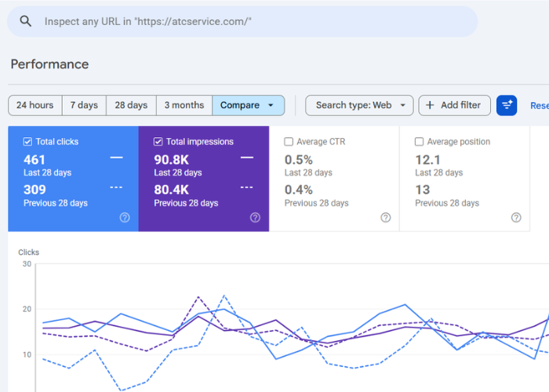Screen dimensions: 549x392
Task: Select the 28 days range
Action: tap(131, 105)
